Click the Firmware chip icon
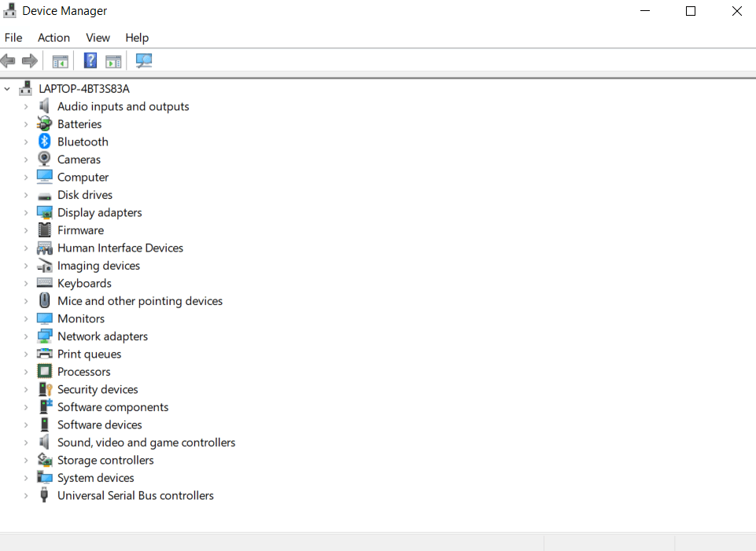 (x=44, y=230)
